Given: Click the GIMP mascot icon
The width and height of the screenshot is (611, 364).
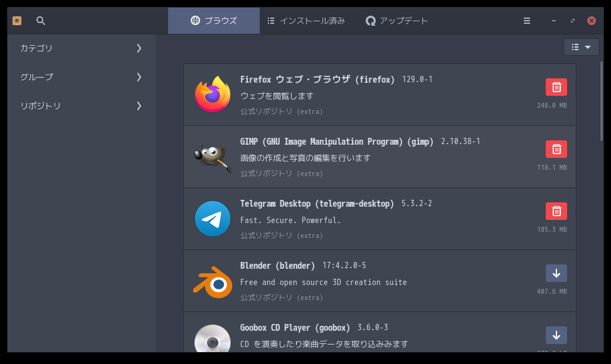Looking at the screenshot, I should [x=213, y=157].
